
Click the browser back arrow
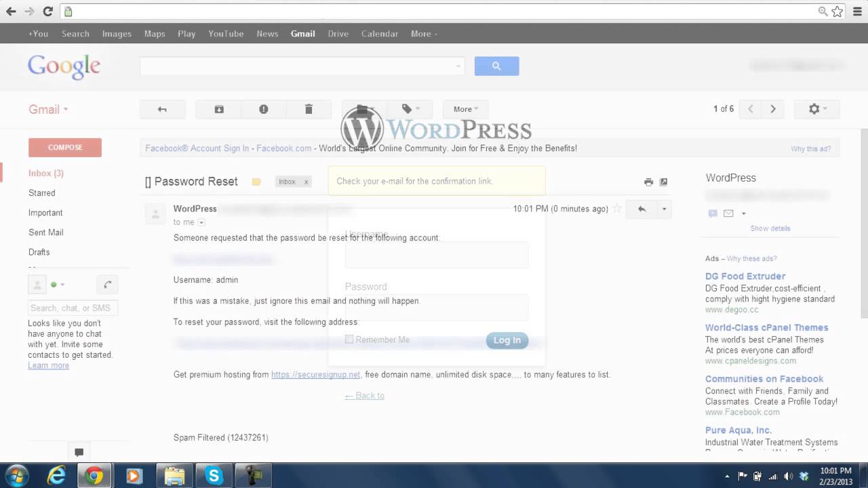point(11,12)
